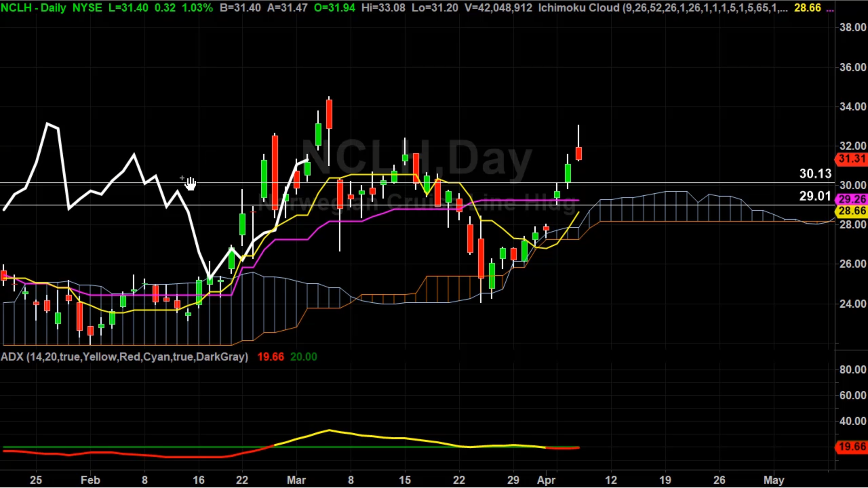The height and width of the screenshot is (488, 868).
Task: Click the 34.00 price axis label
Action: pos(853,107)
